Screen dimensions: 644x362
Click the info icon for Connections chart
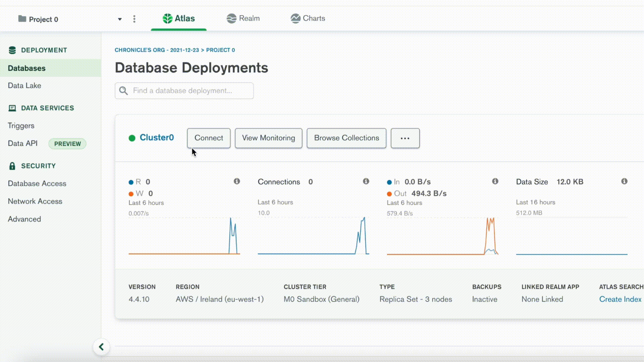click(x=366, y=181)
